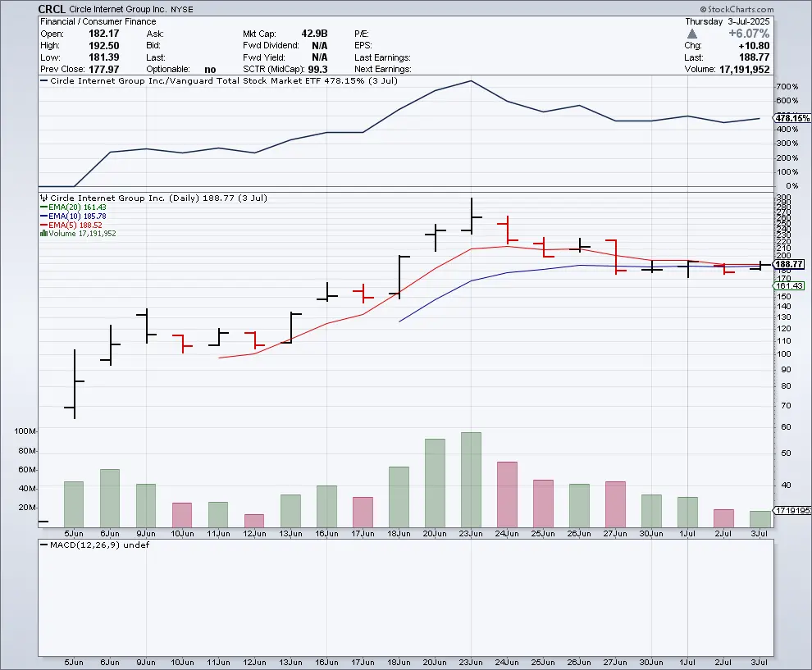Click the 12Jun smallest red volume bar

(x=254, y=521)
